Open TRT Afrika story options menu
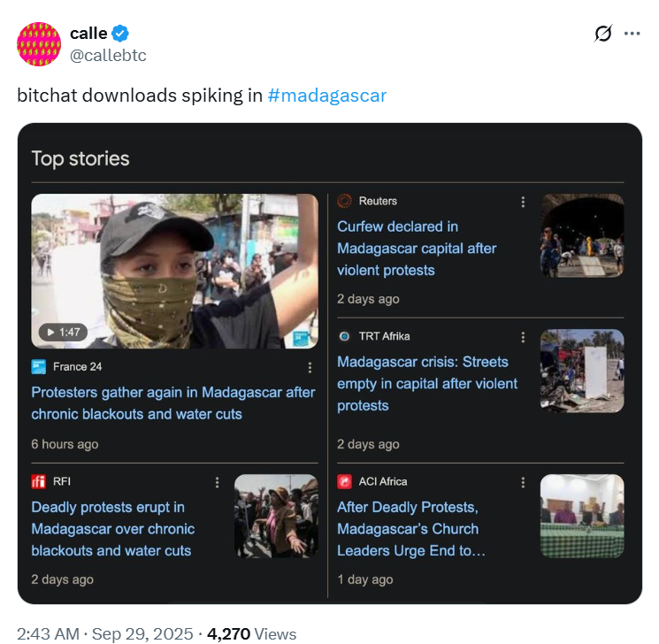The height and width of the screenshot is (644, 659). [524, 337]
